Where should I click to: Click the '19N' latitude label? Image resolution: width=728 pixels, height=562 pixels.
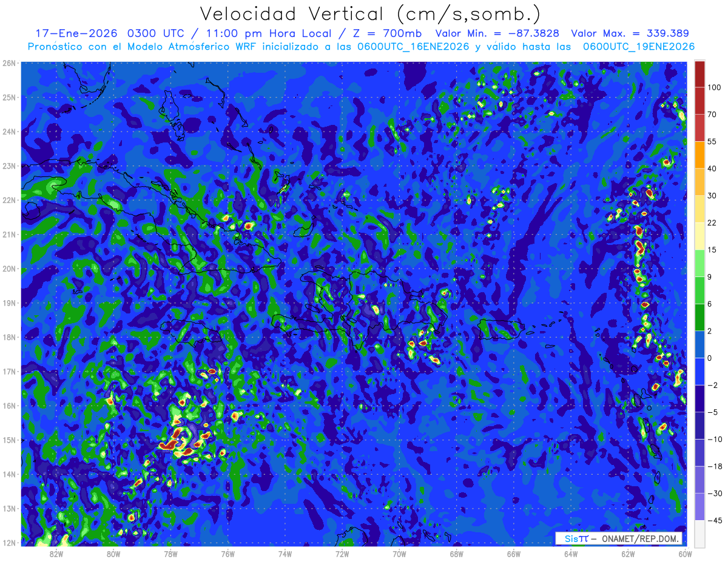(x=9, y=303)
